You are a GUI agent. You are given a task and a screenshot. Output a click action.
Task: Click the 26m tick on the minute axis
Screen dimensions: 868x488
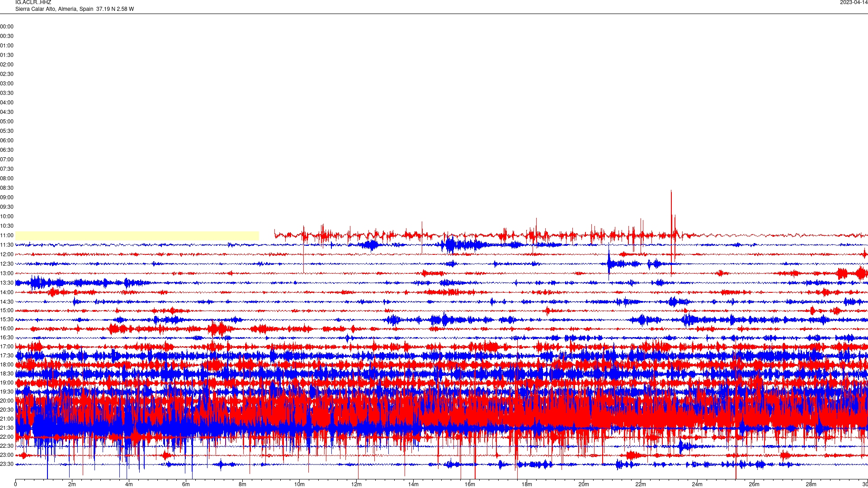click(x=754, y=484)
